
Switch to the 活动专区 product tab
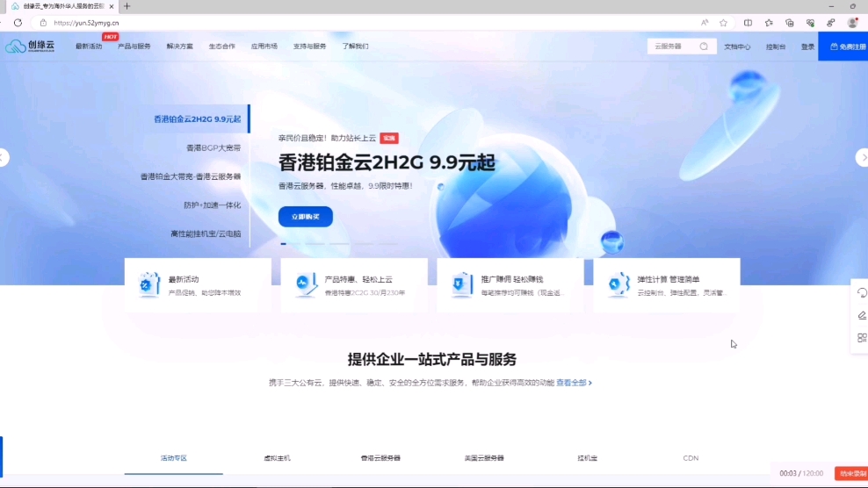[173, 458]
